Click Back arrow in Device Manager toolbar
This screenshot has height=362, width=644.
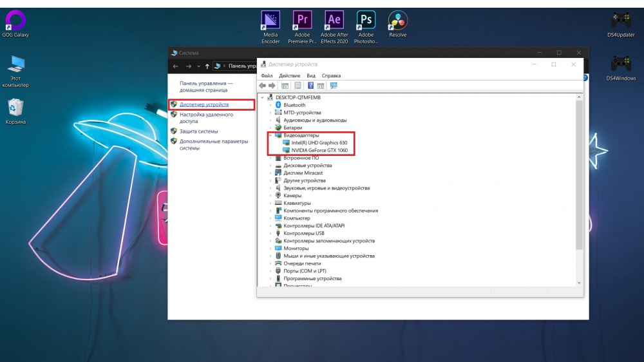pyautogui.click(x=263, y=86)
